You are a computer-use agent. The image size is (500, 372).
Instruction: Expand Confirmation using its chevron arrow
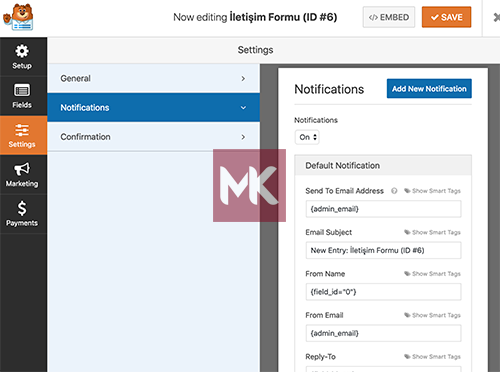tap(243, 137)
